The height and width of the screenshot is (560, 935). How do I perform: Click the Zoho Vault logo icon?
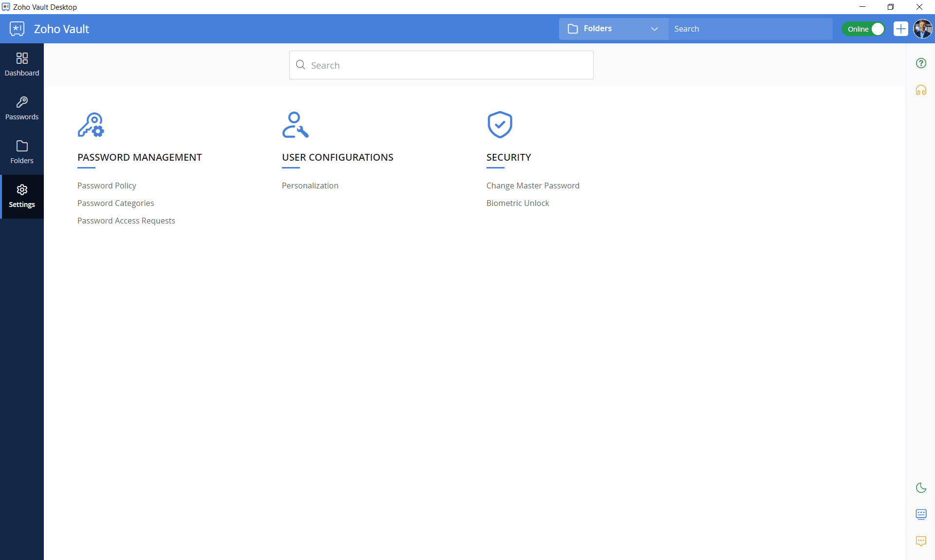pyautogui.click(x=17, y=29)
